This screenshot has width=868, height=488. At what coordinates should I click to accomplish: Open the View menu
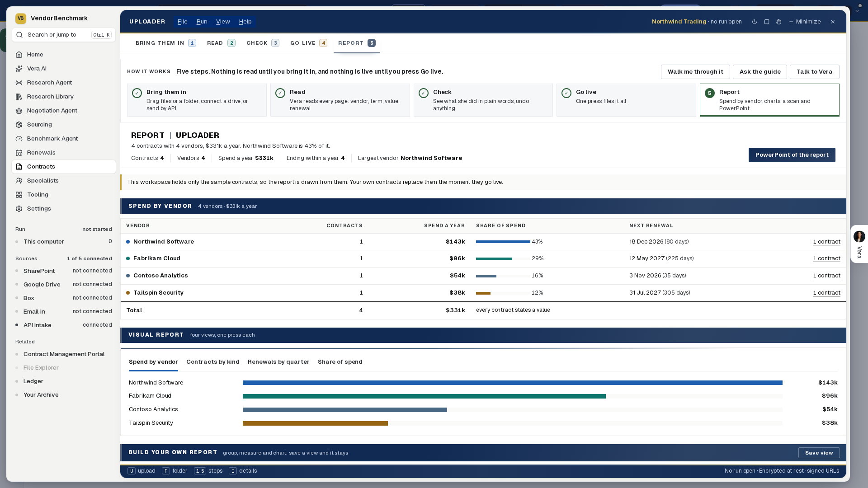(x=223, y=22)
